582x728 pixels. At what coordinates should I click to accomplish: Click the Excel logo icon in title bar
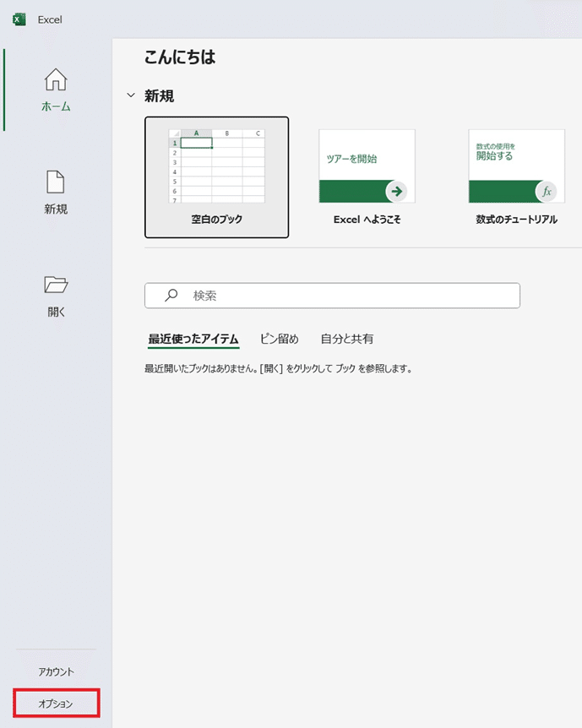tap(19, 19)
